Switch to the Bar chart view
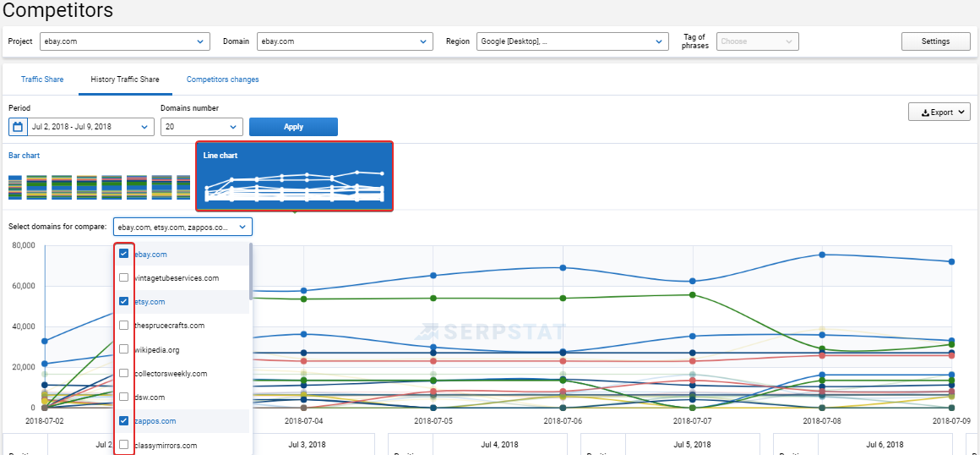 tap(99, 176)
